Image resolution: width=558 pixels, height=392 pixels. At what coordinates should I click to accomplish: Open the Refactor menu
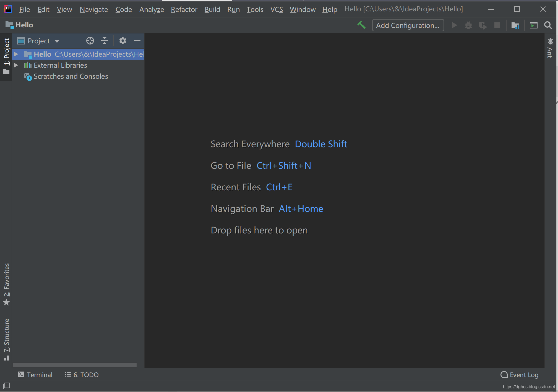tap(184, 9)
